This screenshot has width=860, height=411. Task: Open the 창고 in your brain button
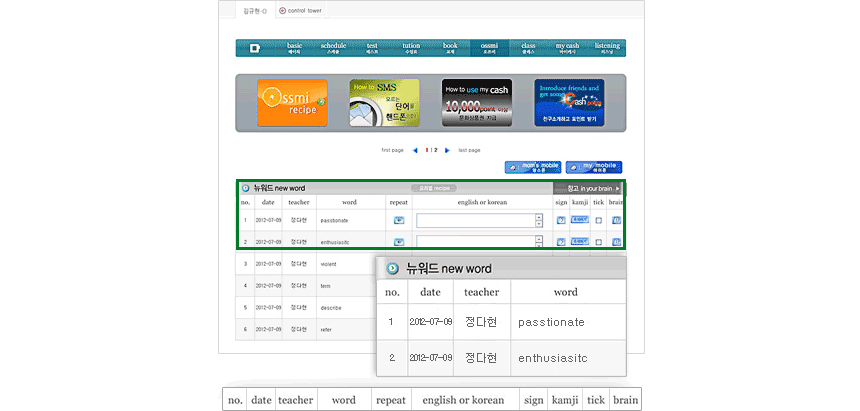587,188
